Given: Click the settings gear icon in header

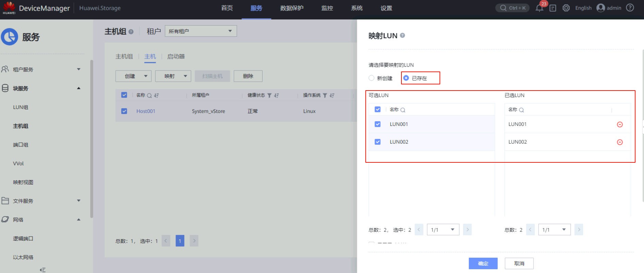Looking at the screenshot, I should click(x=566, y=8).
